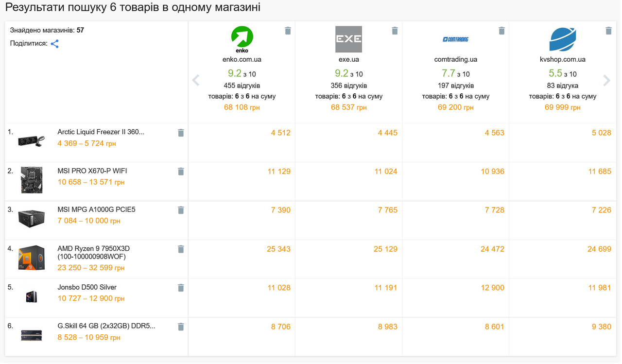Image resolution: width=622 pixels, height=364 pixels.
Task: Select enko price 4 512 for Arctic cooler
Action: (x=281, y=133)
